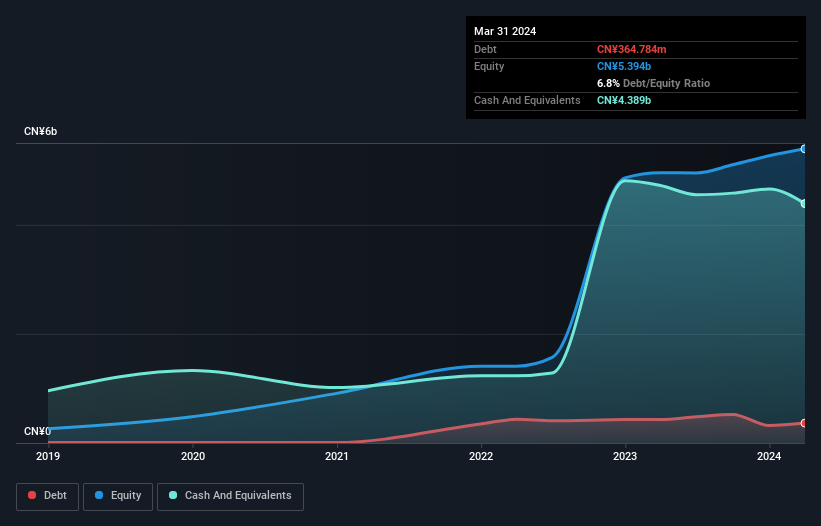Screen dimensions: 821x526
Task: Click the Equity row label in tooltip
Action: 489,66
